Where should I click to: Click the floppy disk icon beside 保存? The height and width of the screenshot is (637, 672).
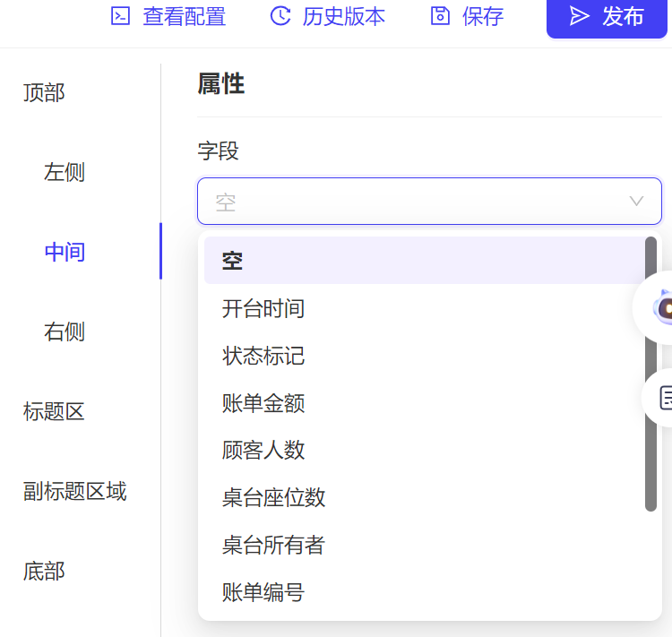[x=440, y=16]
